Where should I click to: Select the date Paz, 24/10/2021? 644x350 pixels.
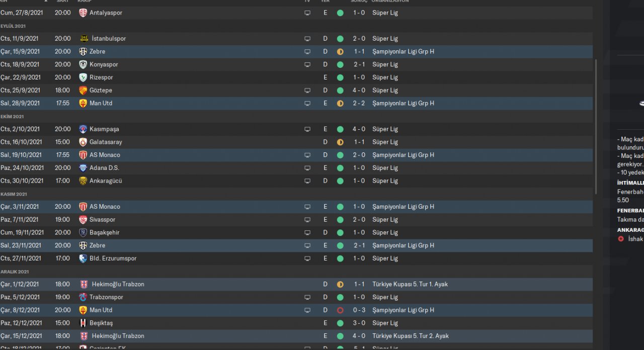pyautogui.click(x=22, y=168)
